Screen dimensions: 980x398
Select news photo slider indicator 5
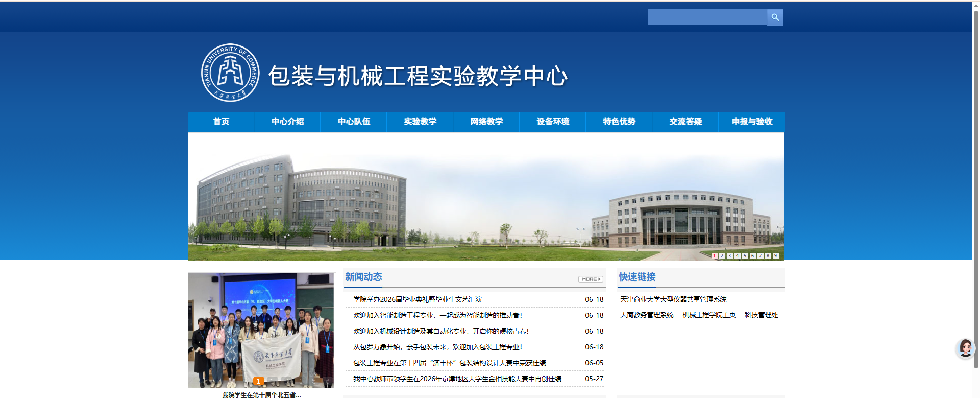[x=314, y=381]
